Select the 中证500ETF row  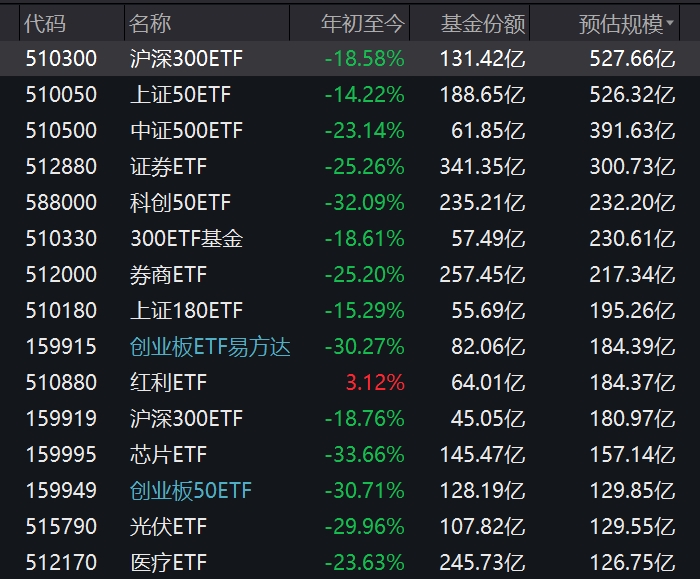click(x=186, y=131)
